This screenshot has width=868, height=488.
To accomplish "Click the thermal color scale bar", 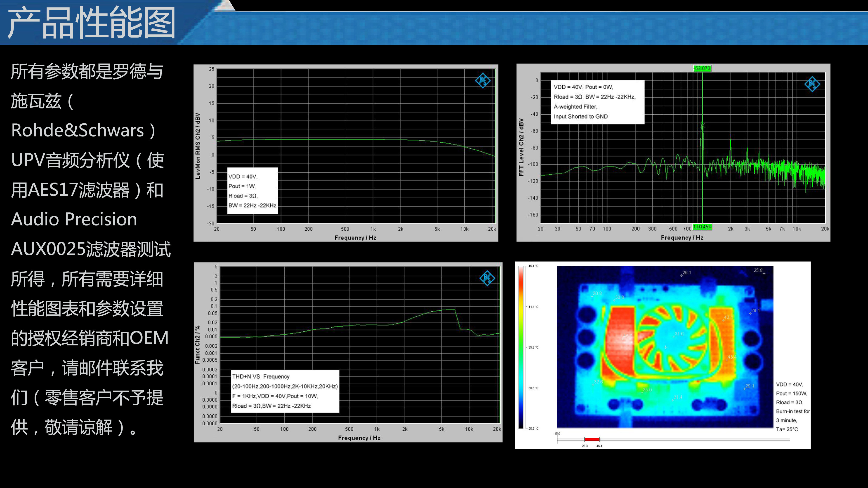I will [x=521, y=347].
